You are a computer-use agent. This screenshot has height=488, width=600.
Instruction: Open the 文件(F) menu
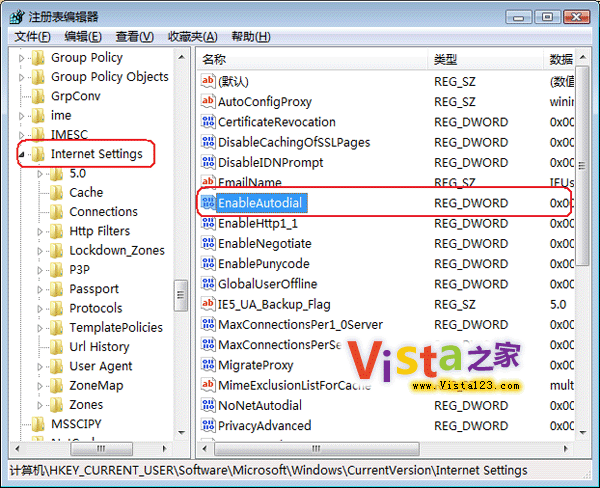[32, 37]
